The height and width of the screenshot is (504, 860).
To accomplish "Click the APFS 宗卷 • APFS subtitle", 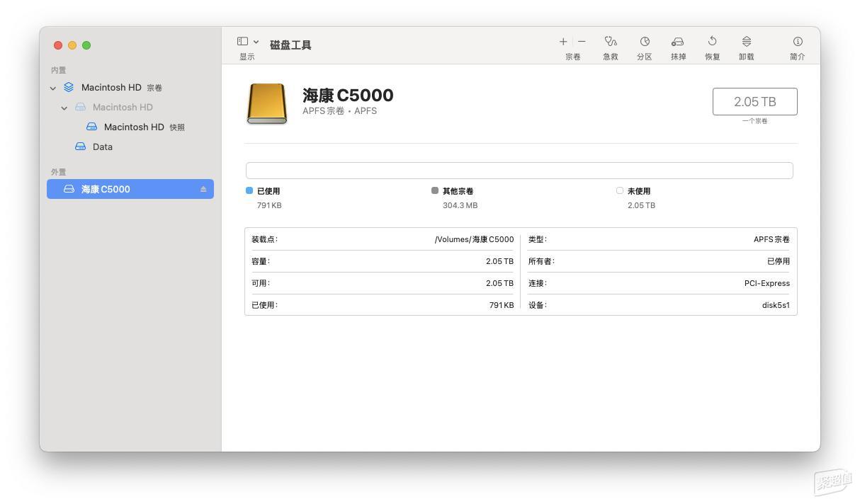I will (339, 111).
